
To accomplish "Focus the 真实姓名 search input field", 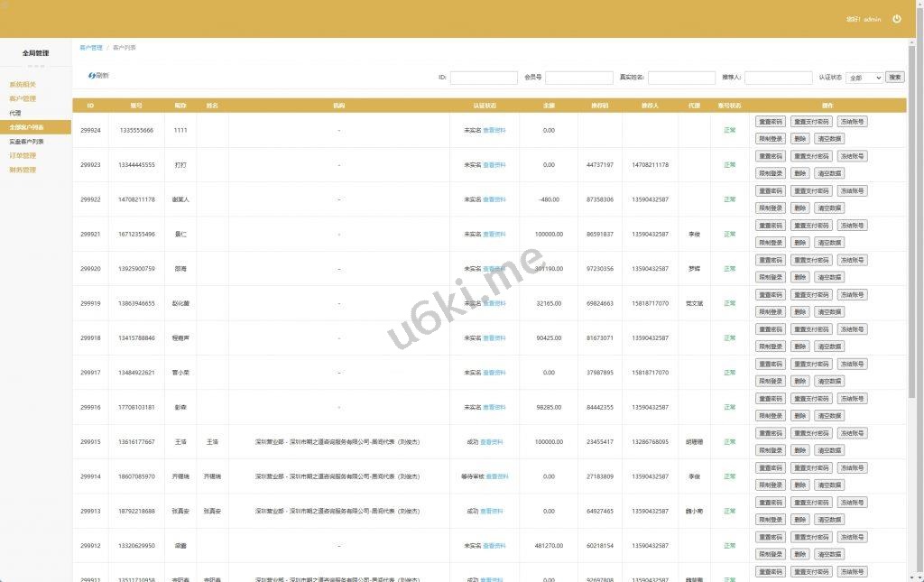I will click(x=681, y=78).
